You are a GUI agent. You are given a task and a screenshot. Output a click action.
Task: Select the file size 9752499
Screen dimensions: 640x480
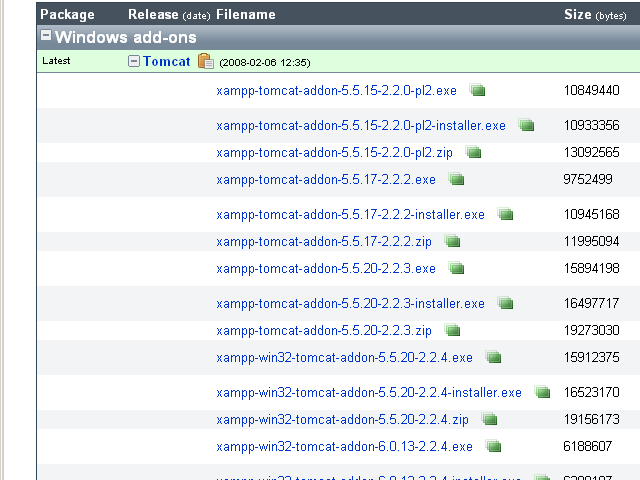[588, 179]
